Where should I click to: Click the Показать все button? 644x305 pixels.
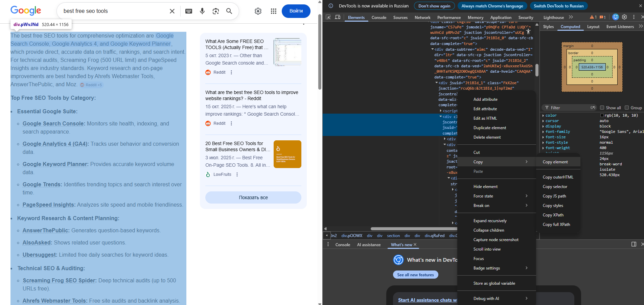pos(253,197)
